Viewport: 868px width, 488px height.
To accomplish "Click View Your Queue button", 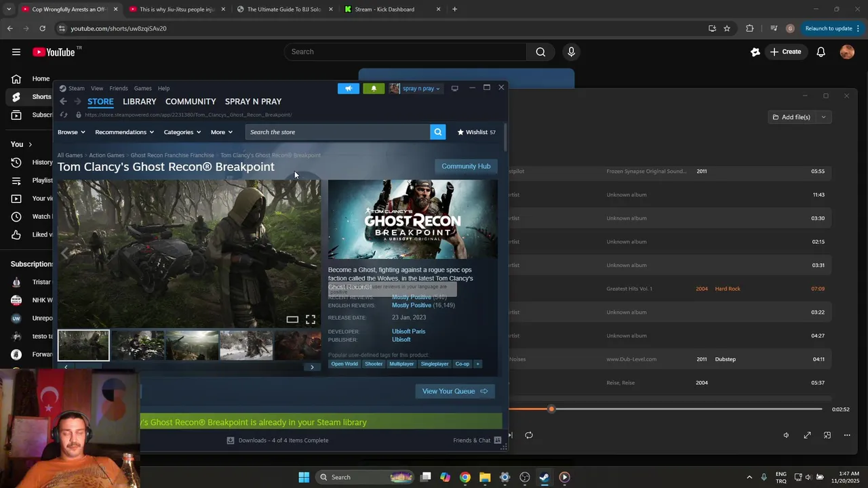I will tap(455, 391).
